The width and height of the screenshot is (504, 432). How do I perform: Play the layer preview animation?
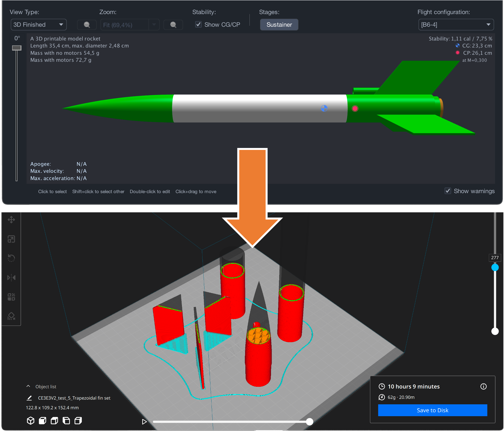click(144, 422)
